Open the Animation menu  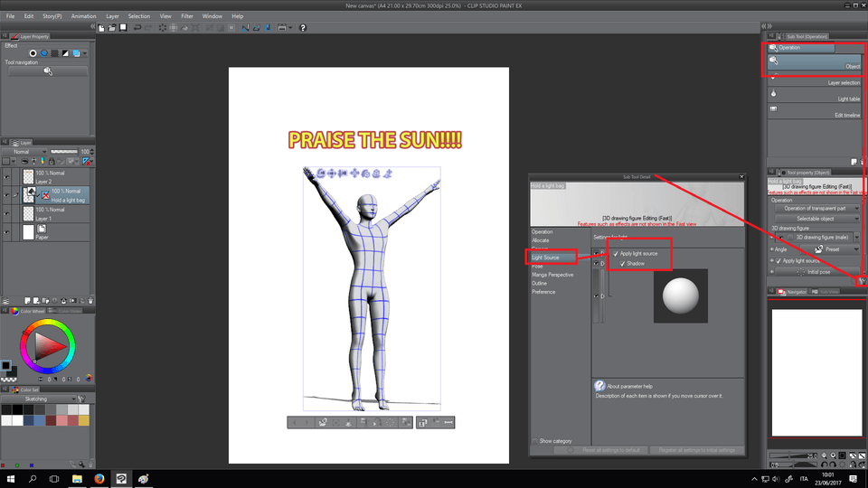tap(83, 16)
